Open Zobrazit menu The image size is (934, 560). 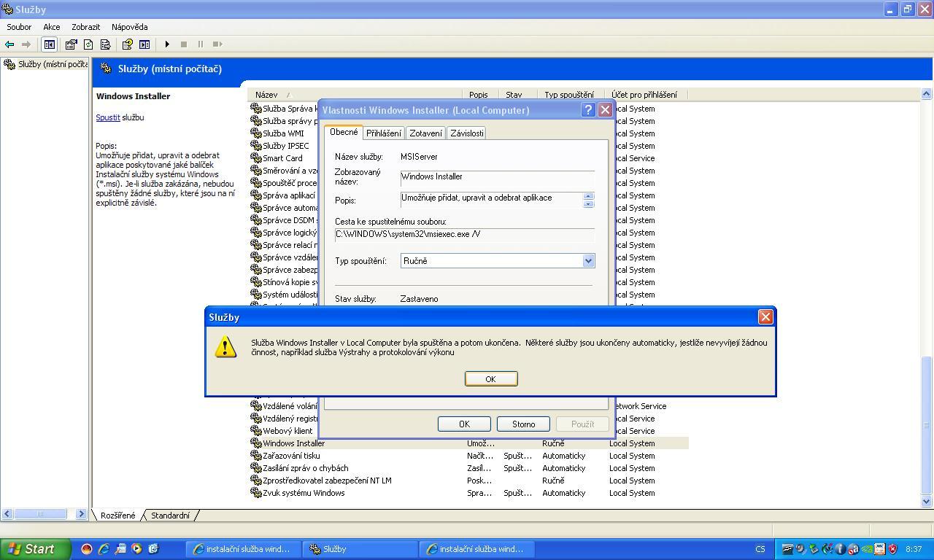point(85,27)
